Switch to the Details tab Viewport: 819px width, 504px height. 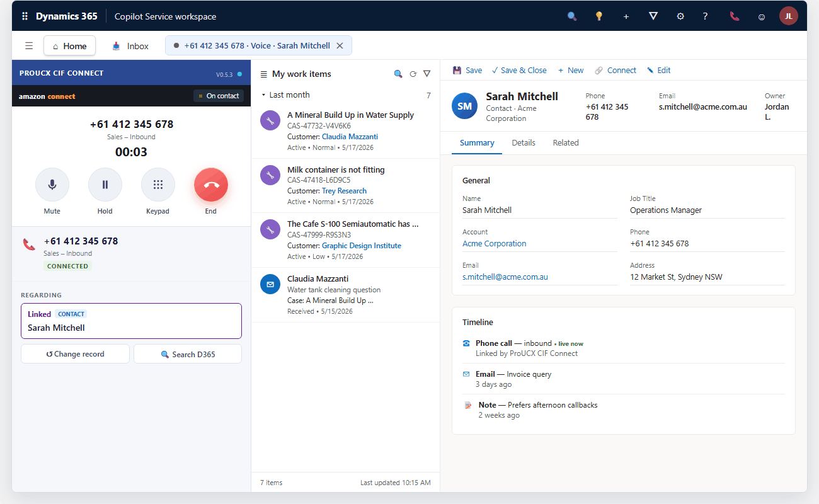point(524,143)
